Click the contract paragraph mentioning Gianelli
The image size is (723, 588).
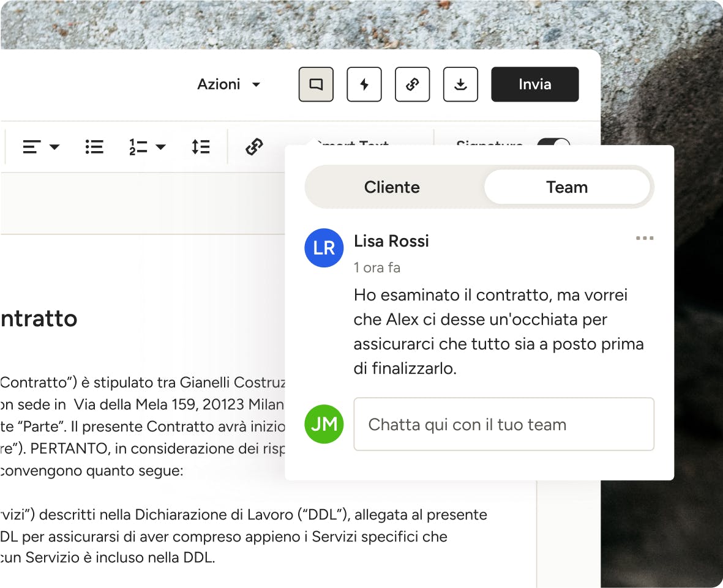pyautogui.click(x=142, y=383)
